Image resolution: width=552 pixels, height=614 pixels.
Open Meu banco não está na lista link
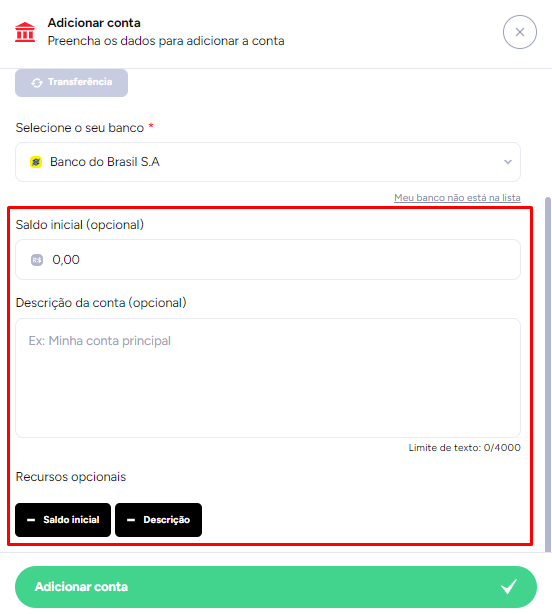tap(457, 198)
